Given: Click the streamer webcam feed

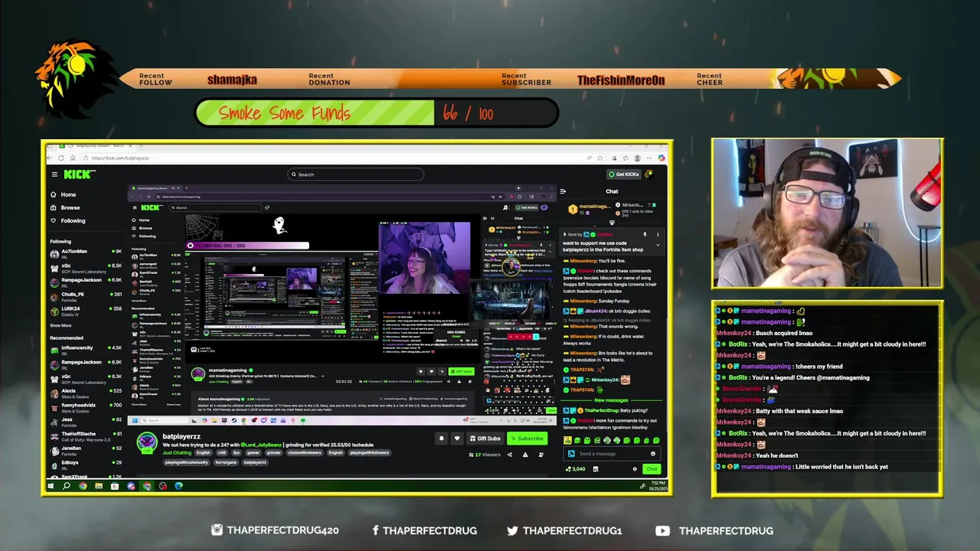Looking at the screenshot, I should tap(827, 213).
